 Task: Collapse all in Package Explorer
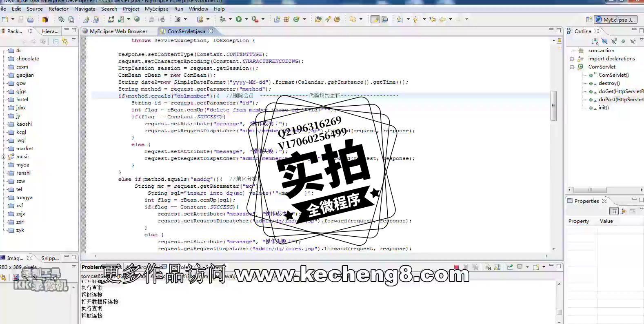pos(56,41)
